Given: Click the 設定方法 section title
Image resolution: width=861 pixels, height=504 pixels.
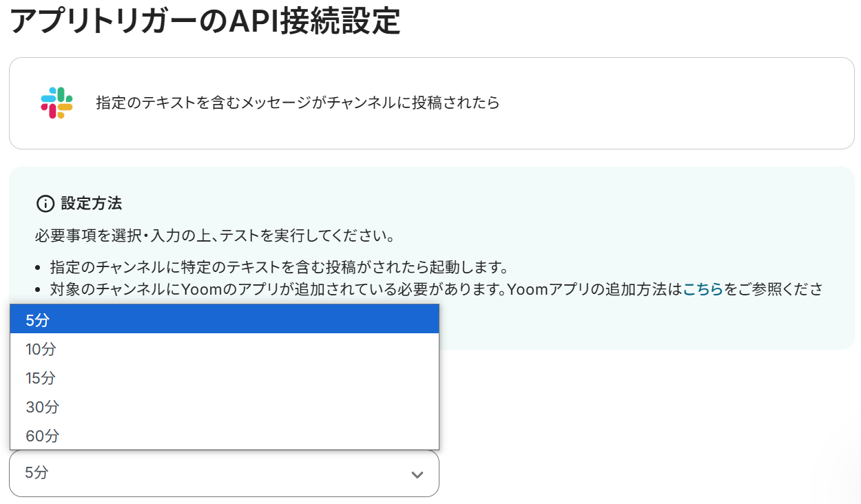Looking at the screenshot, I should (x=91, y=204).
